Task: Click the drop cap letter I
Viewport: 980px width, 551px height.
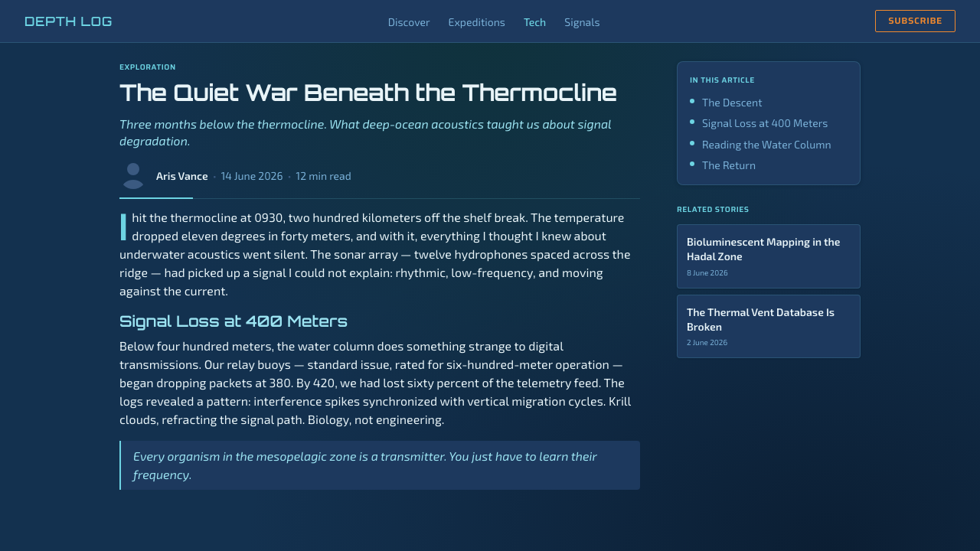Action: coord(123,227)
